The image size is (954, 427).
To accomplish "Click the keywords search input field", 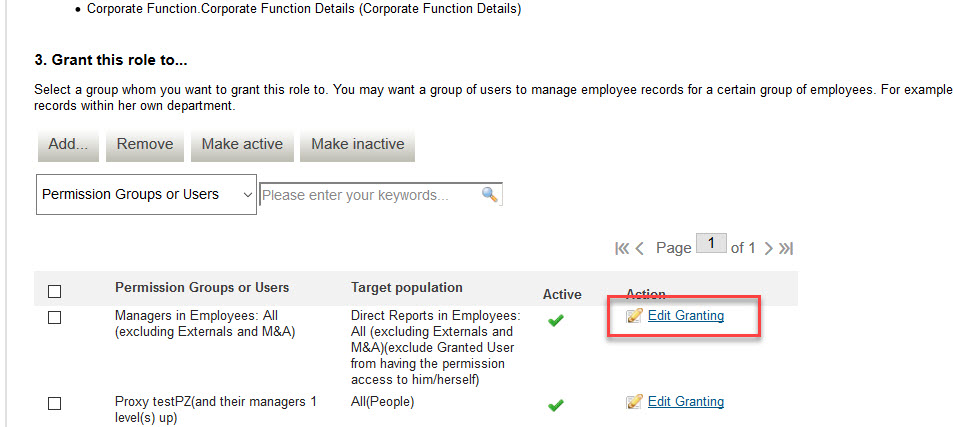I will pos(371,195).
